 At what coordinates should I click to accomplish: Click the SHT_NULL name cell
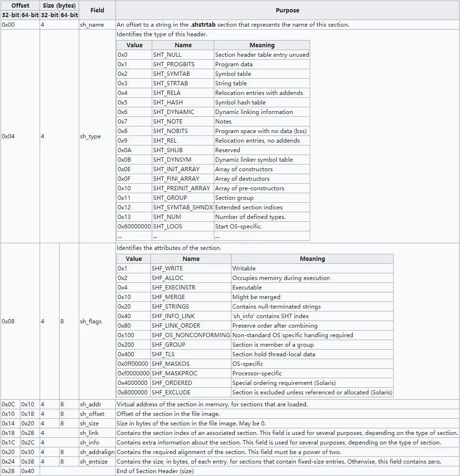tap(183, 55)
